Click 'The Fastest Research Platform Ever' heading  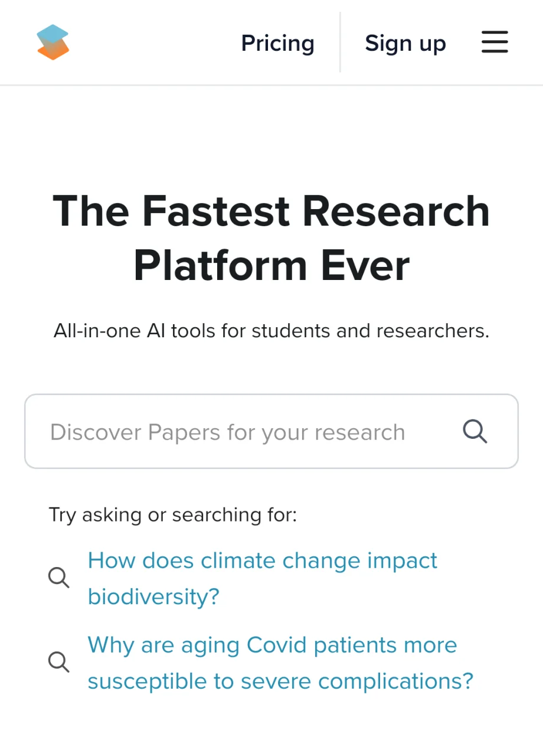click(x=271, y=238)
